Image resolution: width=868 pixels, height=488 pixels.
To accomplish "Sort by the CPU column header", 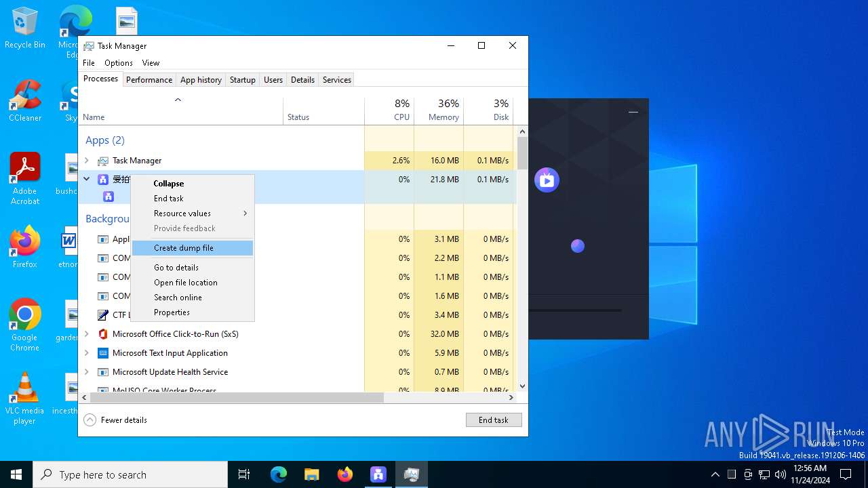I will 389,111.
